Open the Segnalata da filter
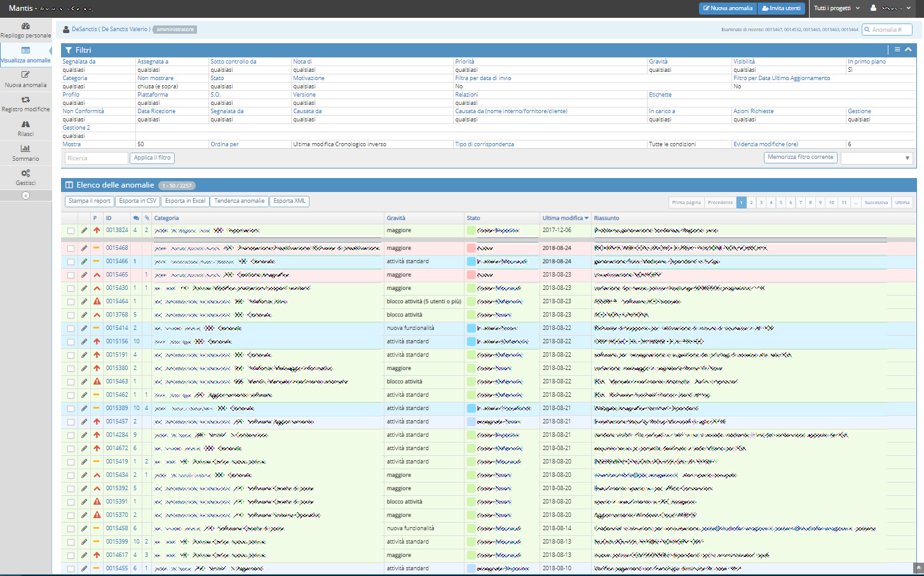Viewport: 924px width, 576px height. [79, 62]
